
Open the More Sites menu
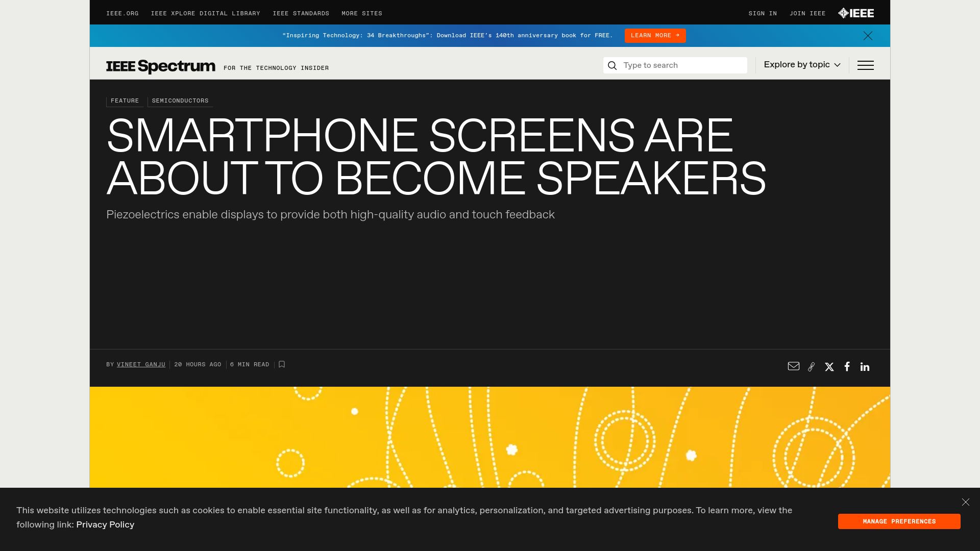tap(362, 14)
